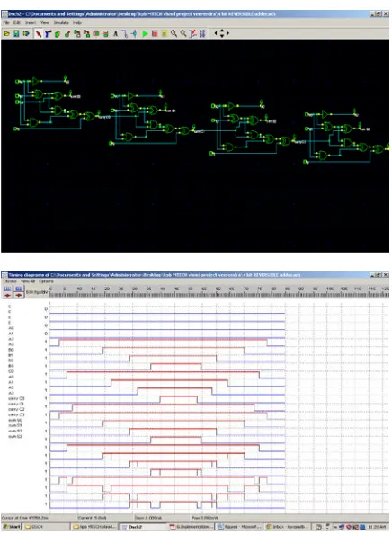Click the black hammer-shaped toolbar icon
Screen dimensions: 392x534
[x=48, y=33]
